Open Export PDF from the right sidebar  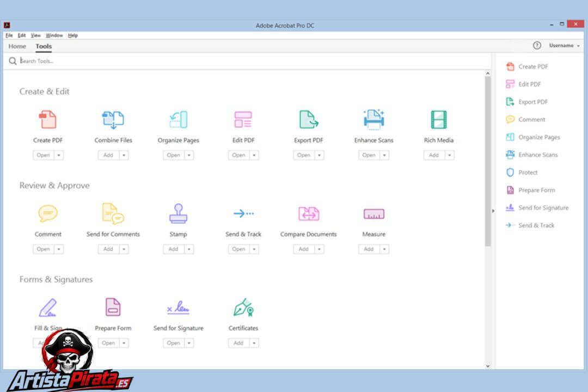tap(527, 102)
